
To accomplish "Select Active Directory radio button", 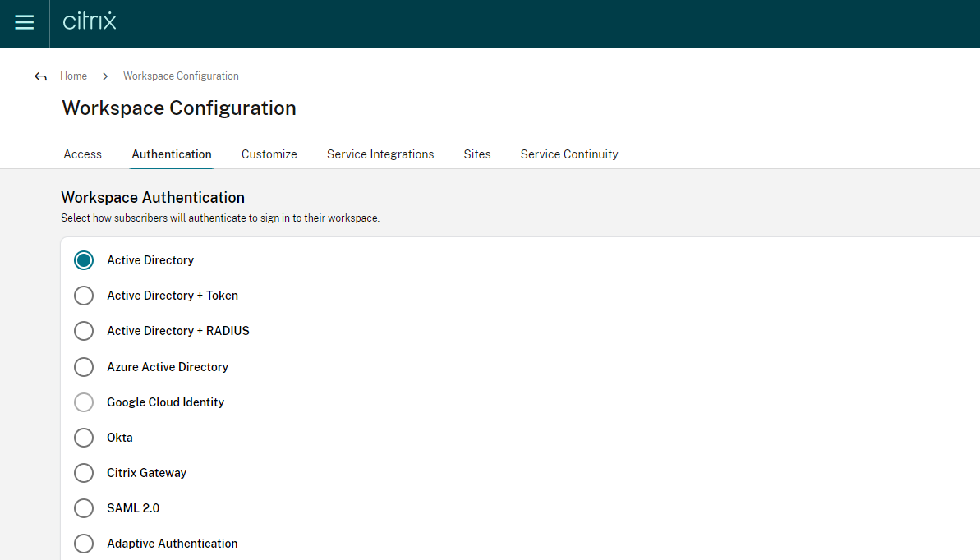I will click(x=84, y=260).
